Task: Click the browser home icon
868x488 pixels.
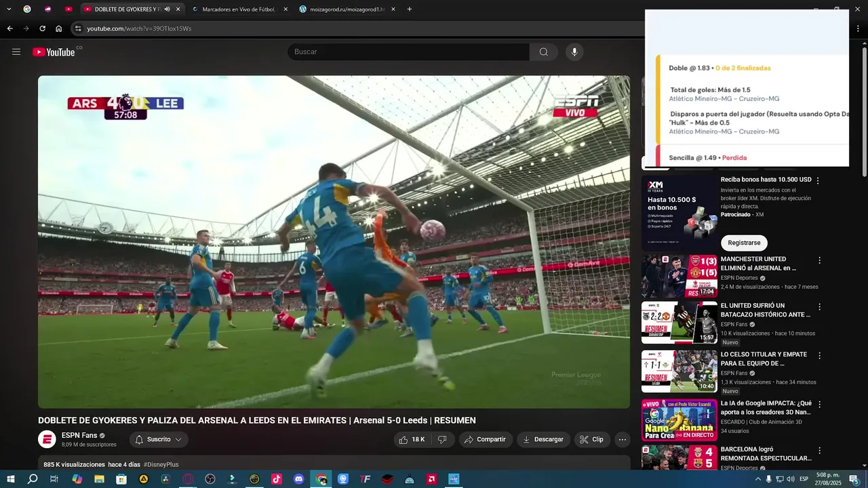Action: pyautogui.click(x=58, y=28)
